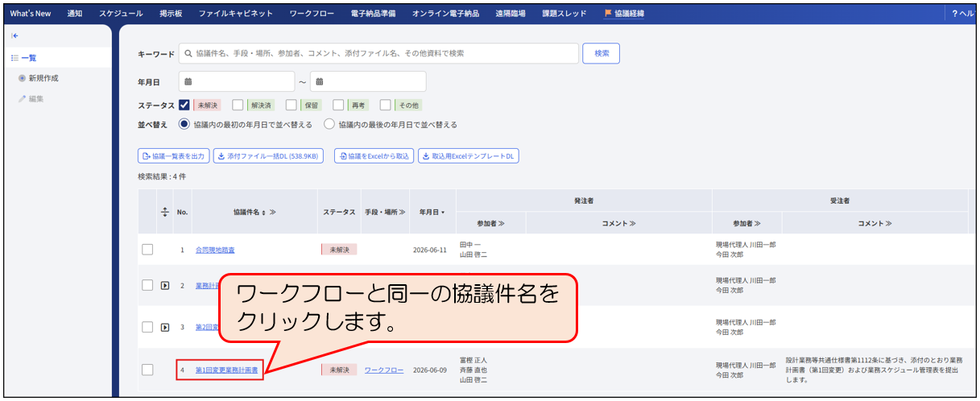
Task: Expand row 2 with the play icon
Action: [x=165, y=285]
